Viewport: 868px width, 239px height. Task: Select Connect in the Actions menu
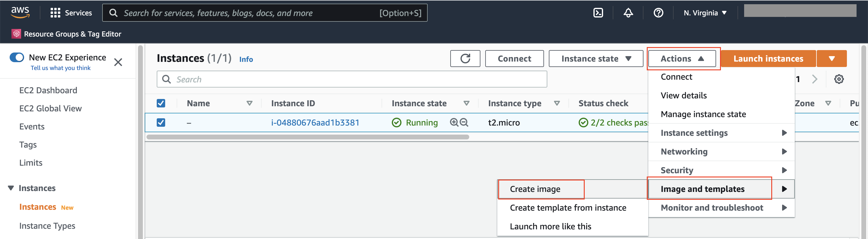721,77
